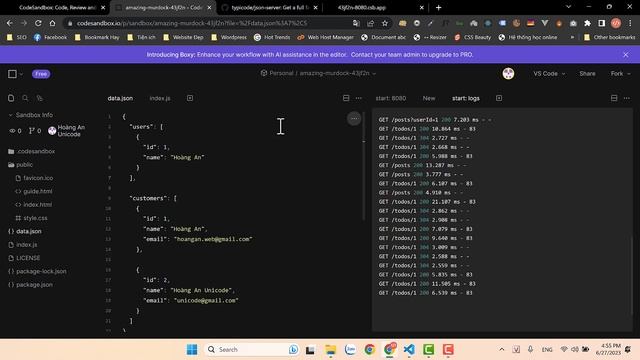Click the views eye count icon
The image size is (640, 360).
pyautogui.click(x=13, y=131)
